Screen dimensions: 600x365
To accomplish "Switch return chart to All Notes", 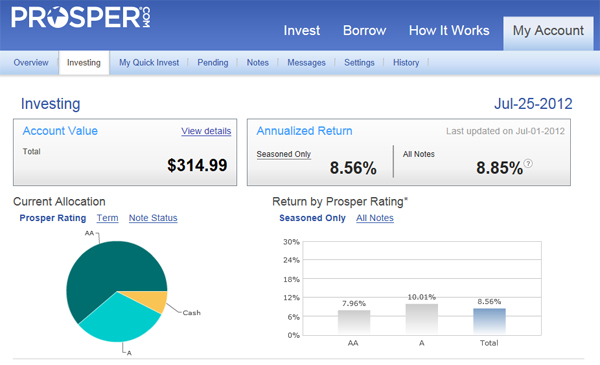I will click(x=375, y=218).
